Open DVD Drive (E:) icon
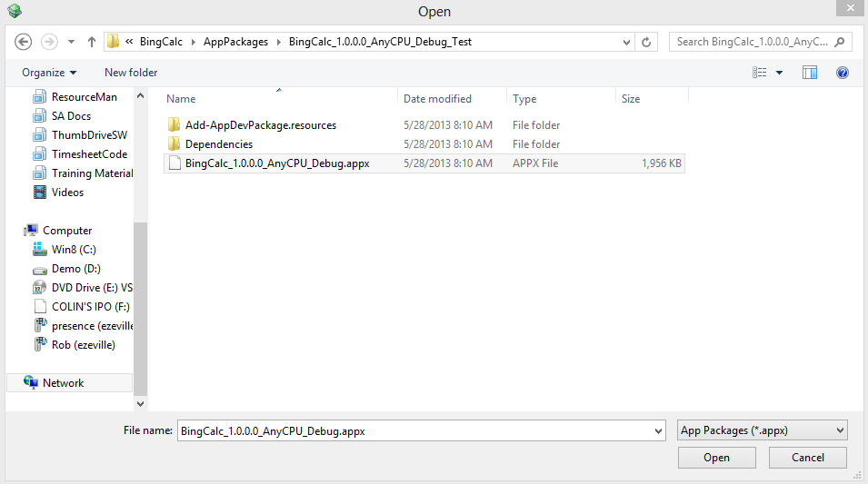 point(39,288)
